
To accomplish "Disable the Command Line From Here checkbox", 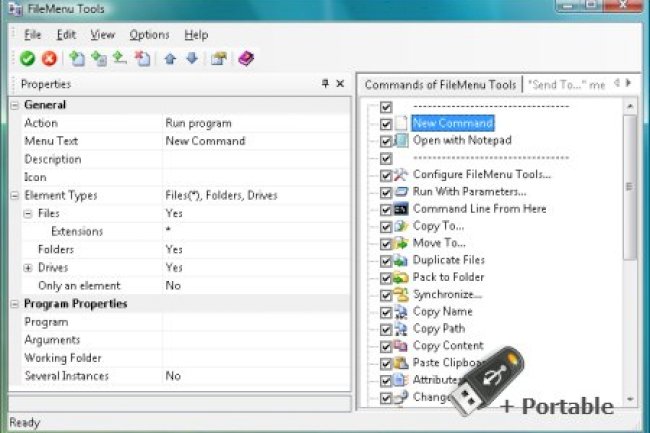I will click(386, 210).
